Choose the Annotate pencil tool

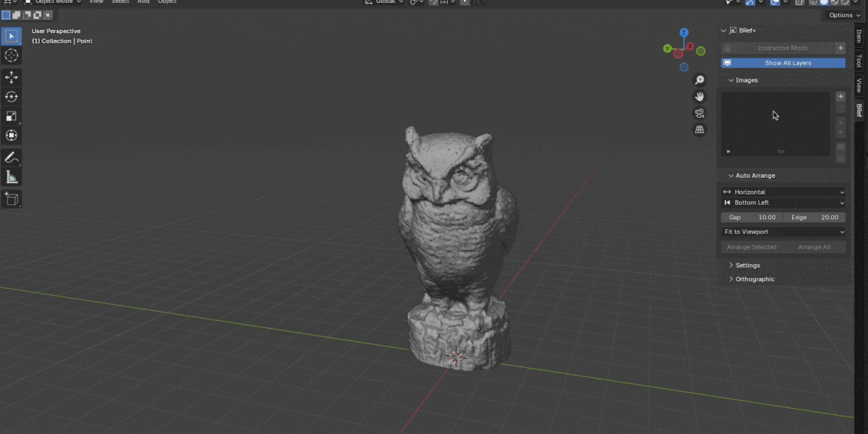(12, 157)
